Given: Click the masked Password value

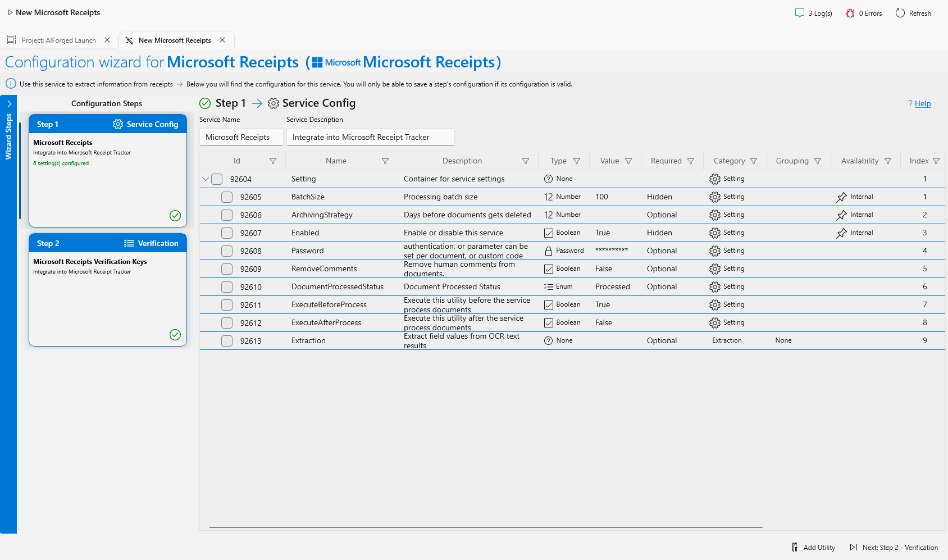Looking at the screenshot, I should (x=612, y=250).
